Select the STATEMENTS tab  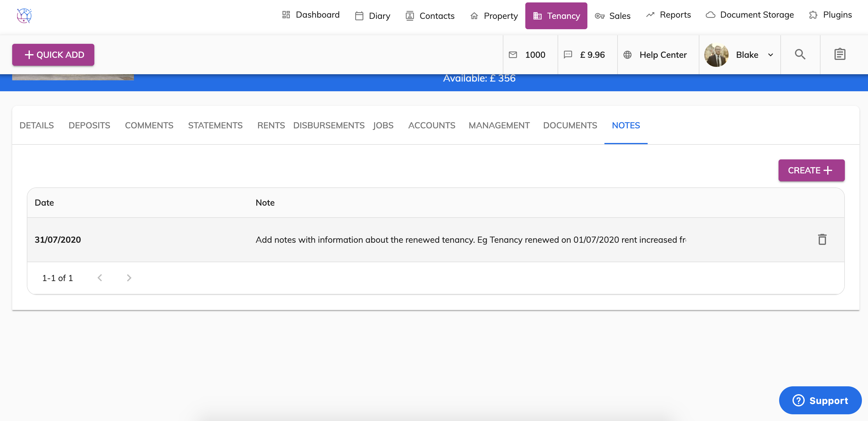coord(215,125)
